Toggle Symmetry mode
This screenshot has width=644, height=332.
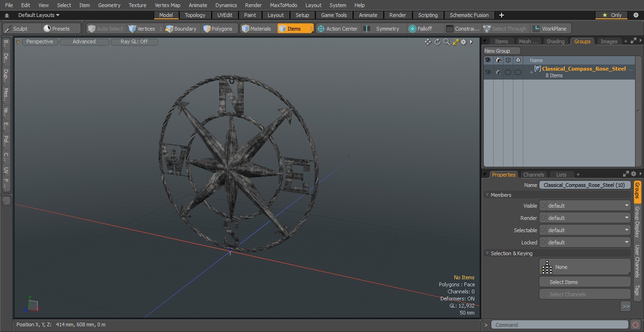click(382, 29)
